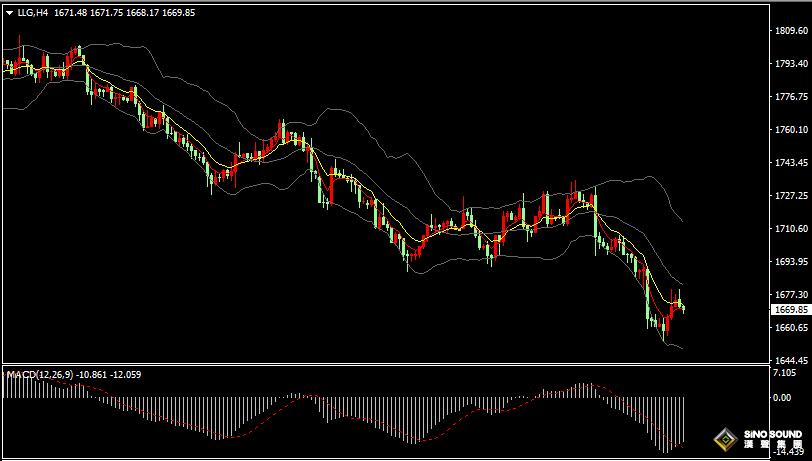Click the Sino Sound diamond logo icon
Screen dimensions: 812x461
pyautogui.click(x=726, y=440)
